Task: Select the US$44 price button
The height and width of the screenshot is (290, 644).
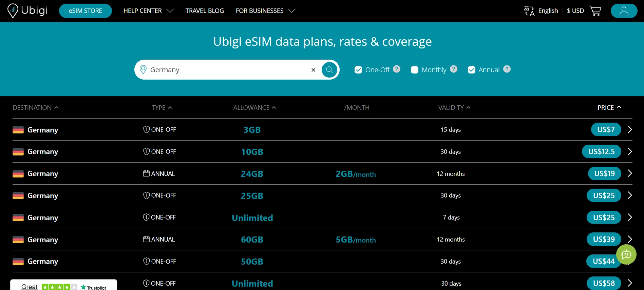Action: click(x=604, y=261)
